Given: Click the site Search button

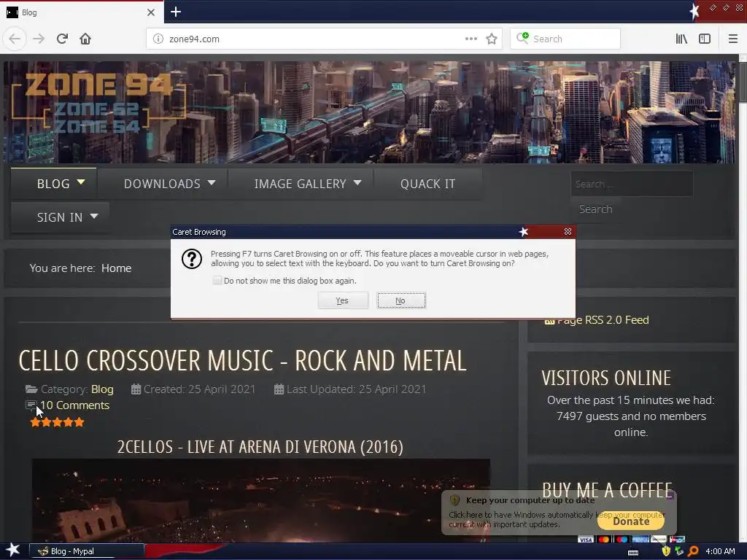Looking at the screenshot, I should (595, 209).
